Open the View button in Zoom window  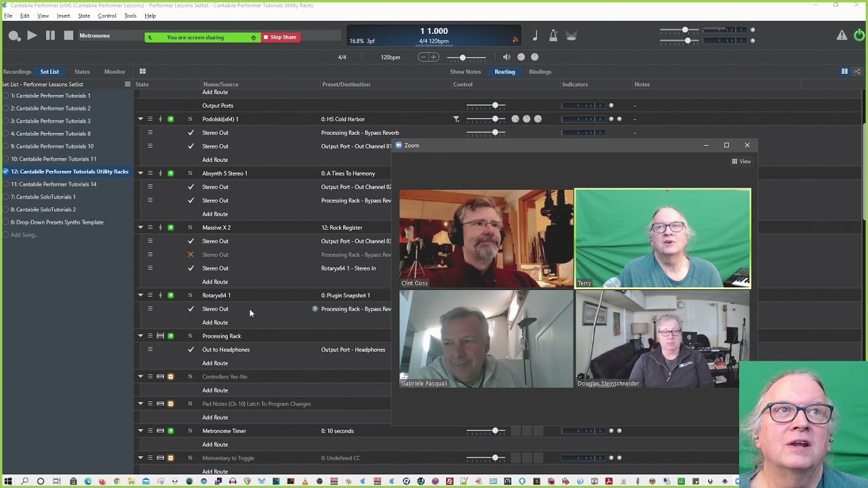741,161
